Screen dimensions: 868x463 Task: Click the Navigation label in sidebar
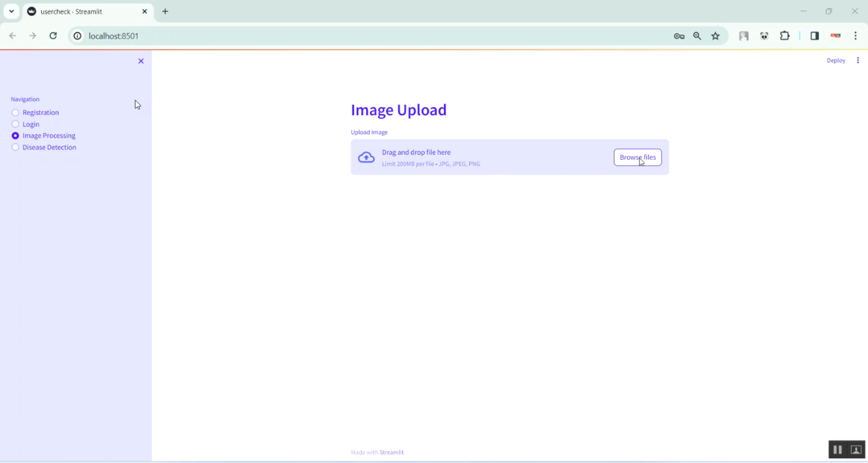pos(25,100)
